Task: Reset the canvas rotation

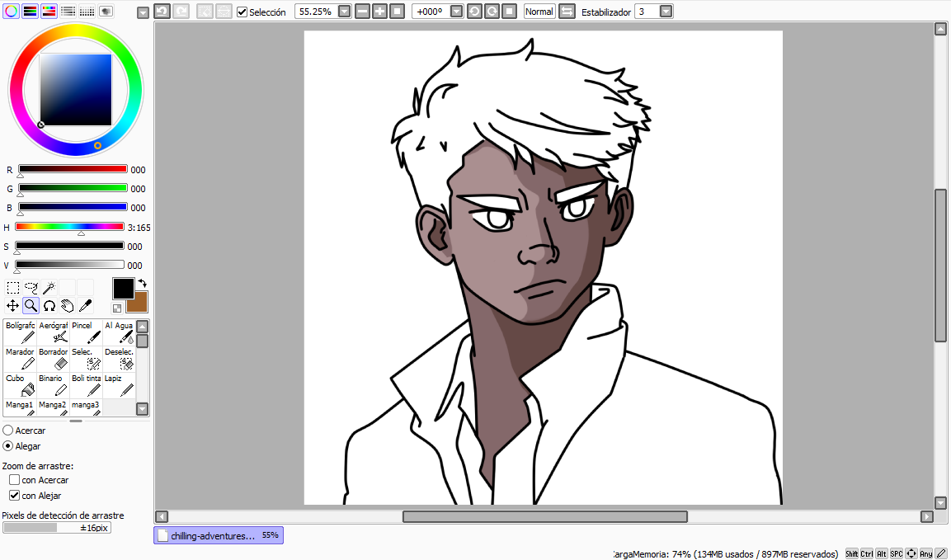Action: pyautogui.click(x=510, y=12)
